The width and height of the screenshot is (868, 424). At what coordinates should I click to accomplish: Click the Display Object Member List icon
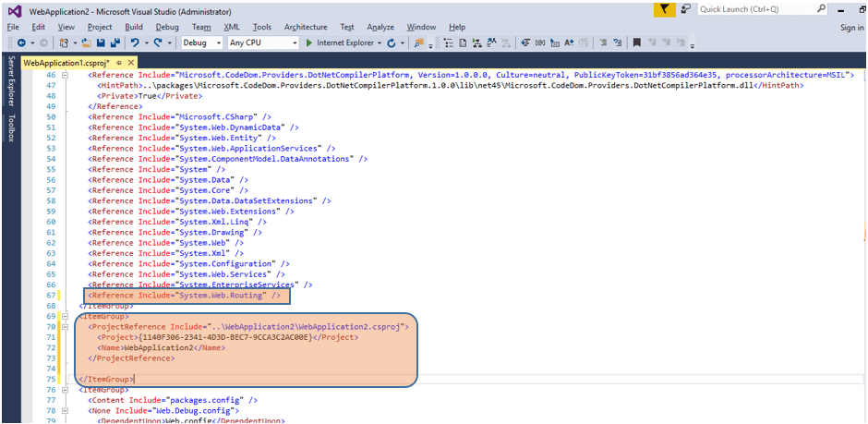point(525,42)
